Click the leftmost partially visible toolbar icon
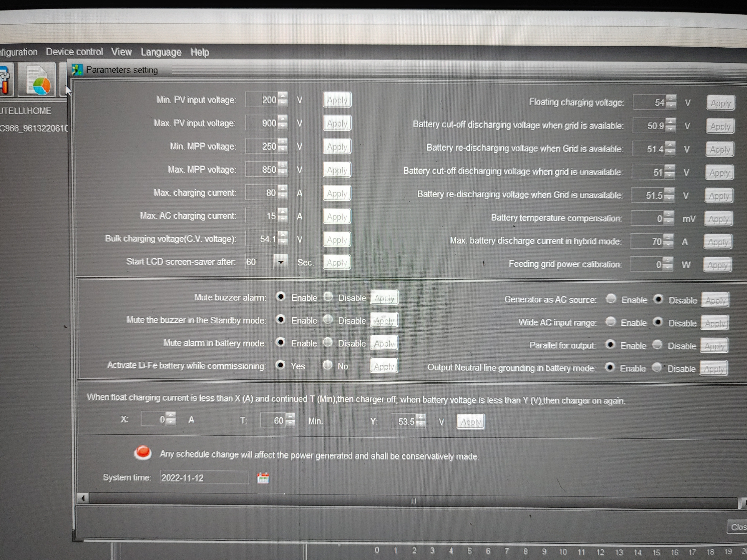The height and width of the screenshot is (560, 747). pos(5,80)
